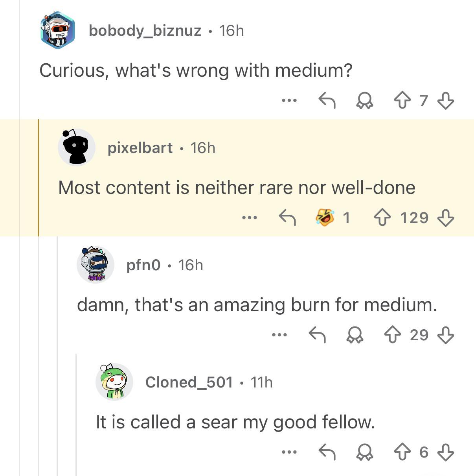Open more options on Cloned_501's comment
Screen dimensions: 474x476
coord(290,453)
